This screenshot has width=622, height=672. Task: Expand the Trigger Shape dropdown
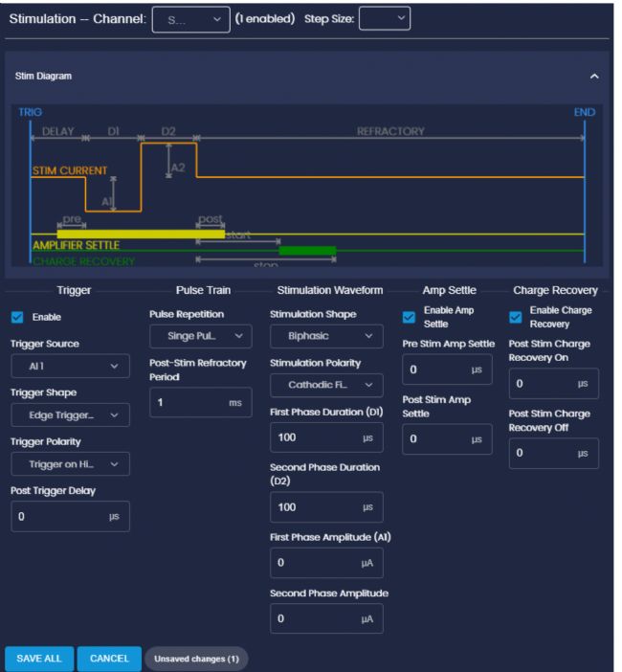tap(70, 414)
